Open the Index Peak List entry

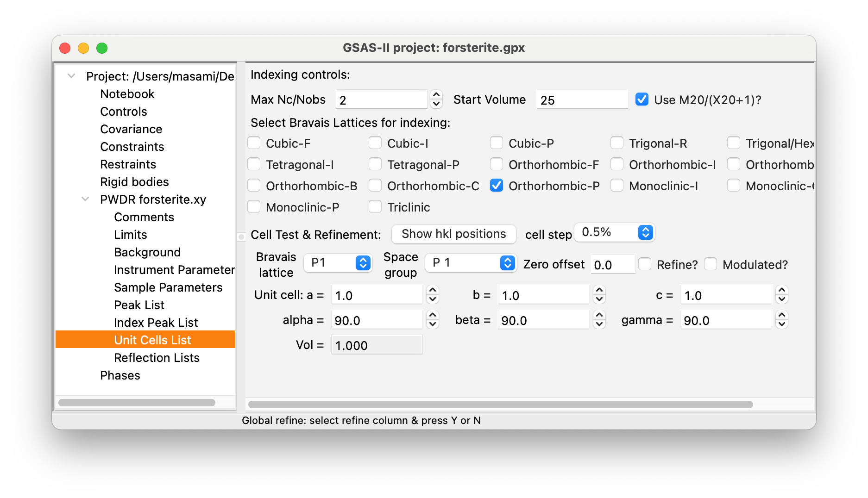point(156,322)
